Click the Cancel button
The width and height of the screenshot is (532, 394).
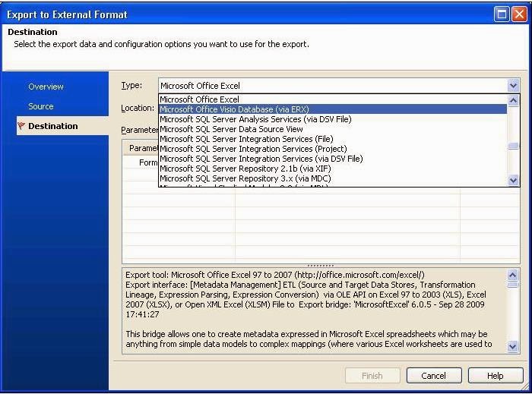434,376
